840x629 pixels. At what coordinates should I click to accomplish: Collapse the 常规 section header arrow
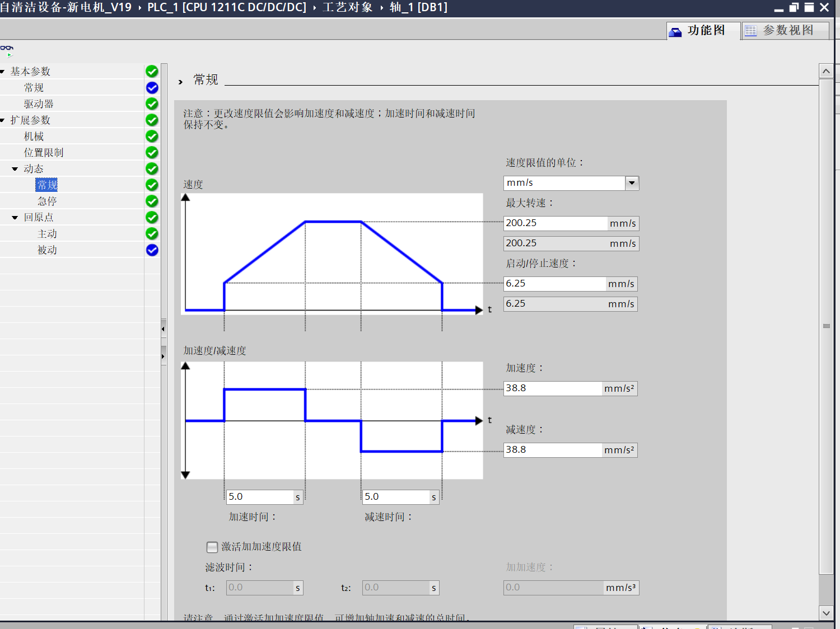tap(180, 82)
